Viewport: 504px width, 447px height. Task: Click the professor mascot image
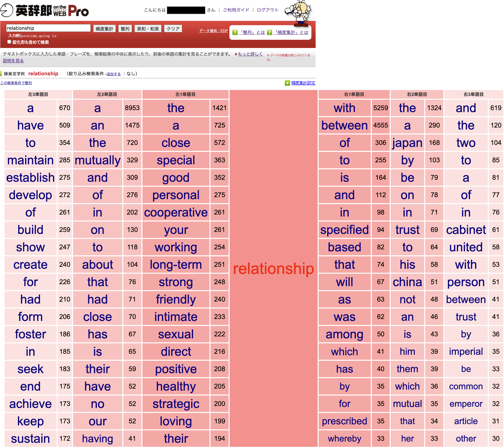tap(298, 13)
